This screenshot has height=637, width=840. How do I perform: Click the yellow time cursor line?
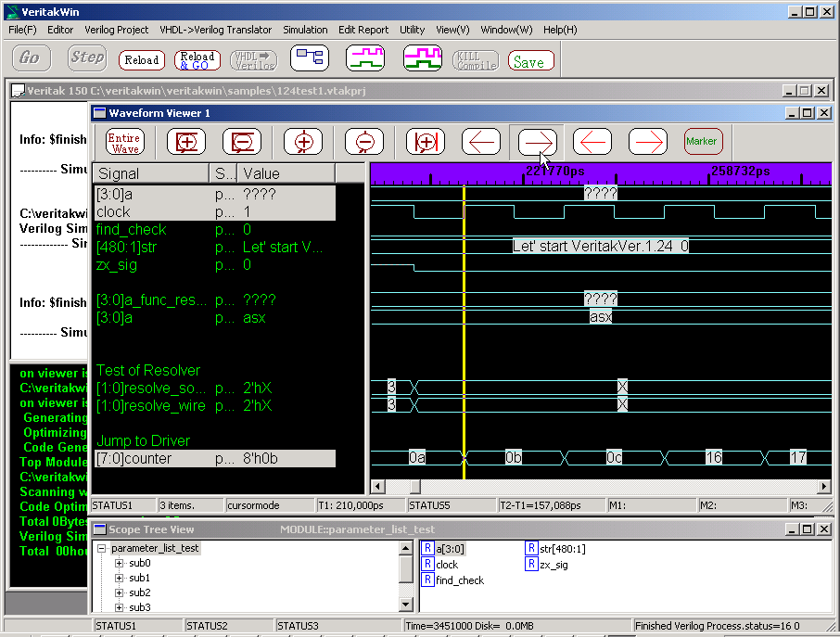click(x=464, y=332)
